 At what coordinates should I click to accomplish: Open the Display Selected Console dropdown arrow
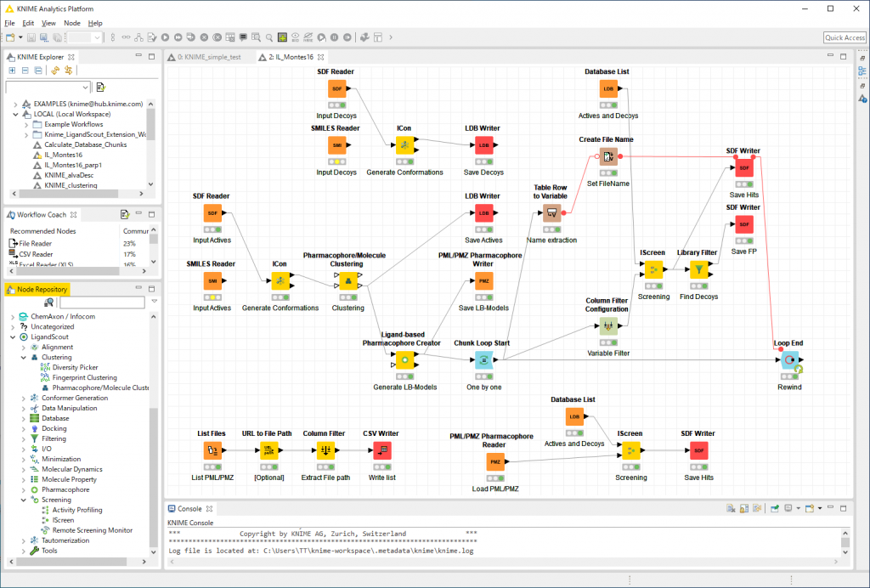[x=799, y=509]
